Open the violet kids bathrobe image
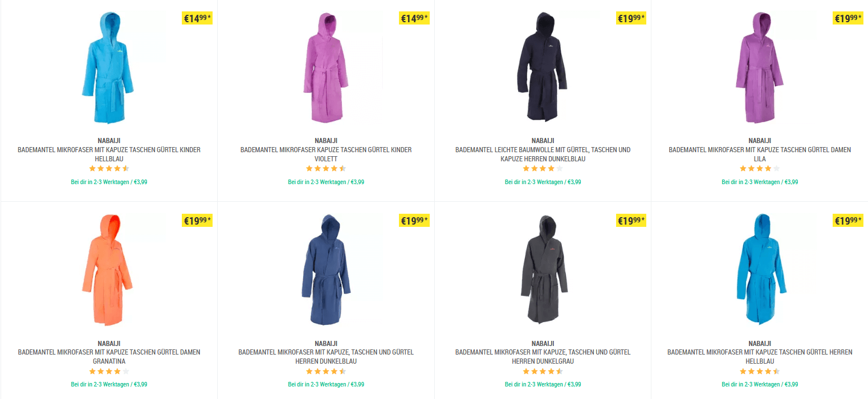 [x=325, y=67]
